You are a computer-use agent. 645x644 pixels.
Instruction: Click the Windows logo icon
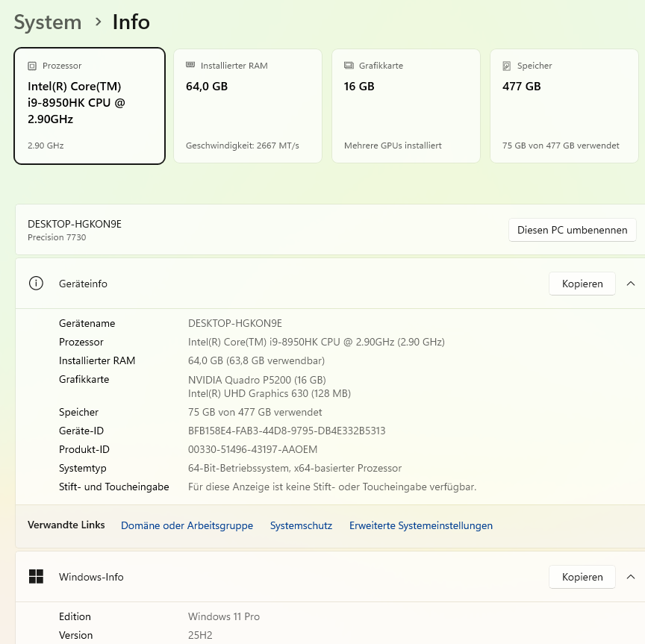36,577
